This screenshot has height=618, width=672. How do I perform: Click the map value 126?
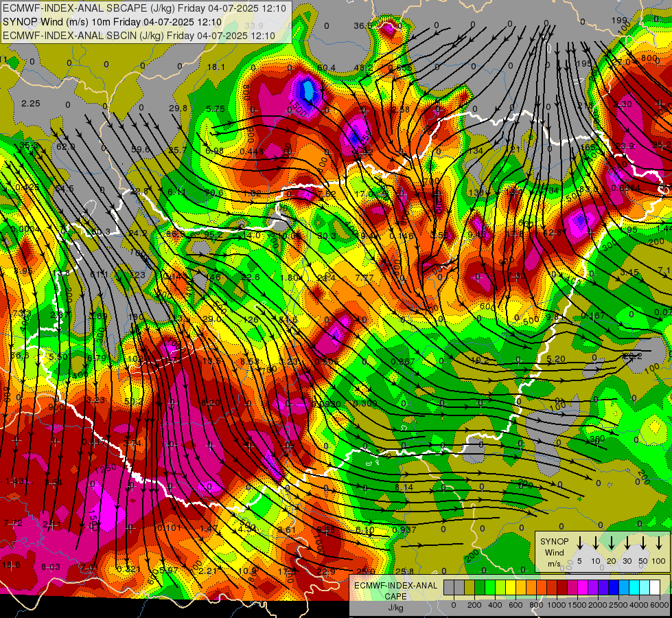tap(251, 319)
